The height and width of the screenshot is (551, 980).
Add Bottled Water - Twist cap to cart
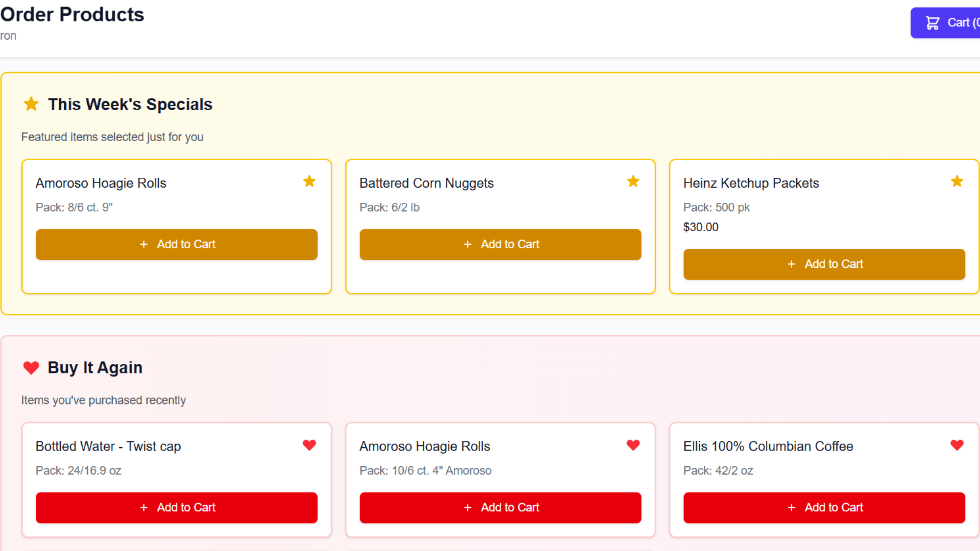click(x=176, y=507)
